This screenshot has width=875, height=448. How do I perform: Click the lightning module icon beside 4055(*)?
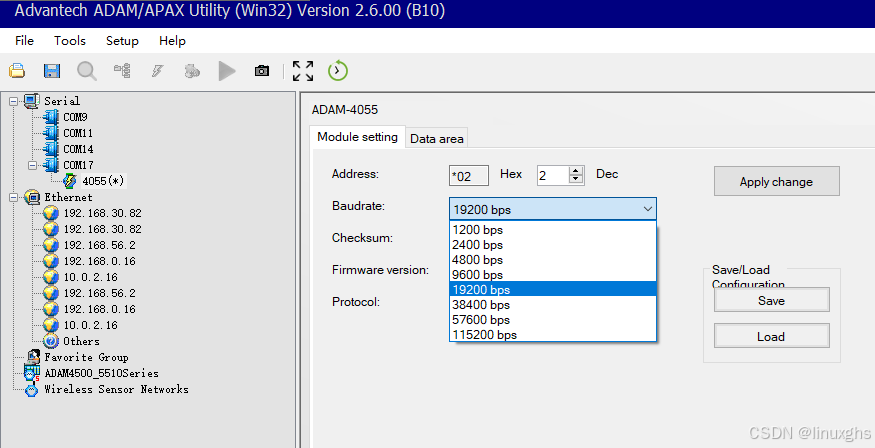point(70,181)
